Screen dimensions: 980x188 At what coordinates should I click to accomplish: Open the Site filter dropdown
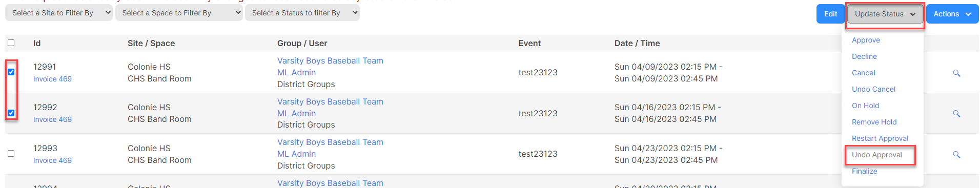point(59,13)
